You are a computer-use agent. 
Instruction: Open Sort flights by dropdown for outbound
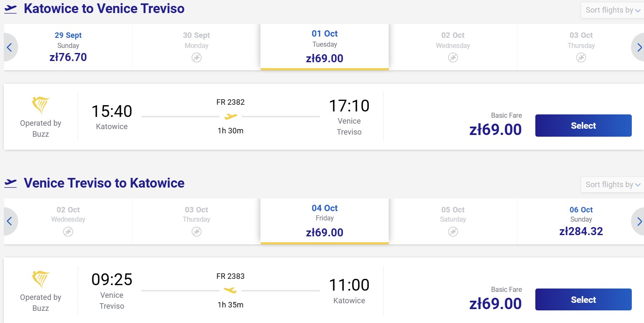[612, 10]
